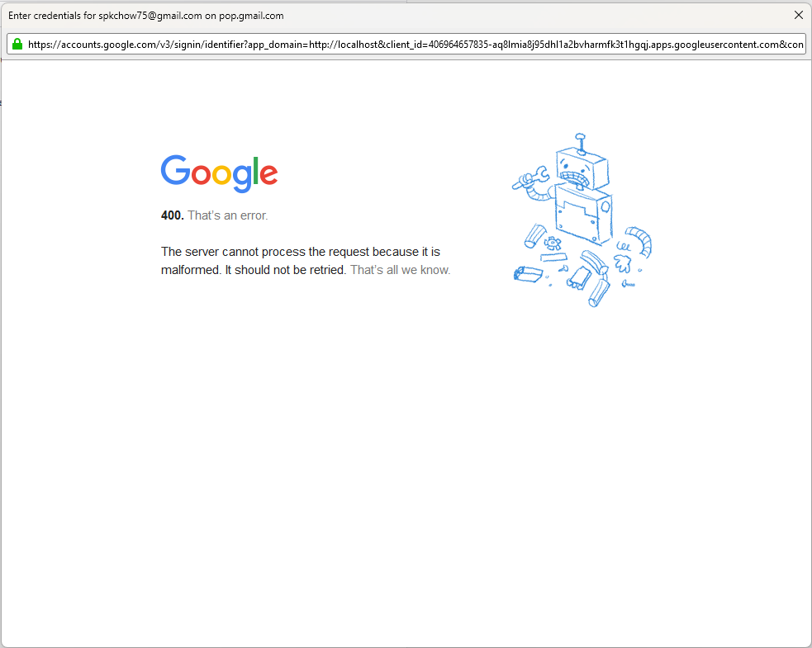This screenshot has width=812, height=648.
Task: Click the robot's box-shaped torso
Action: coord(584,215)
